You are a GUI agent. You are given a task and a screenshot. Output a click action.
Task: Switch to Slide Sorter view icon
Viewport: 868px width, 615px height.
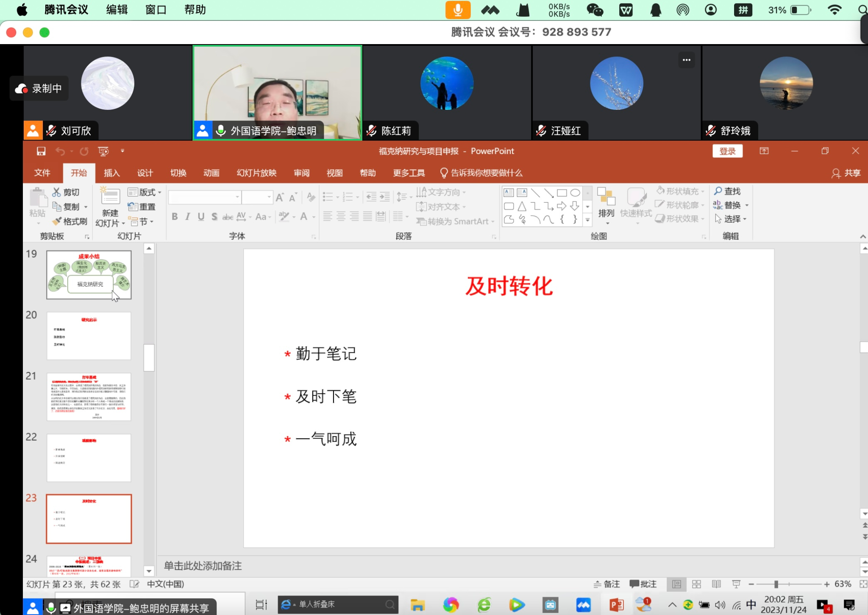coord(696,584)
